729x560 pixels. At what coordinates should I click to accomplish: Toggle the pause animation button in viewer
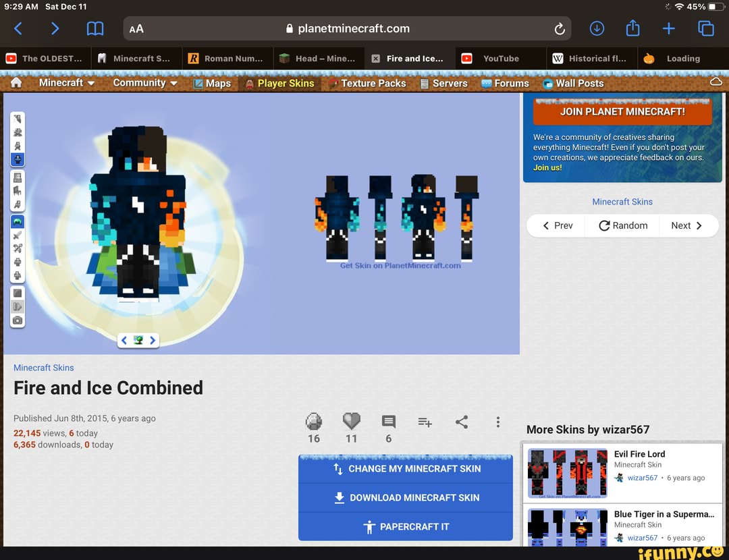[x=18, y=306]
